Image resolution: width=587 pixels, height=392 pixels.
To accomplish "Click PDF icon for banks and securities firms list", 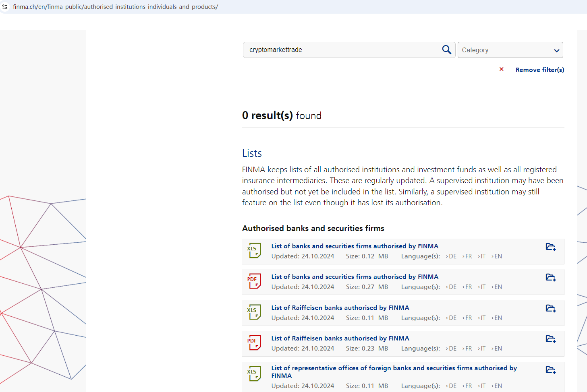I will (x=254, y=281).
